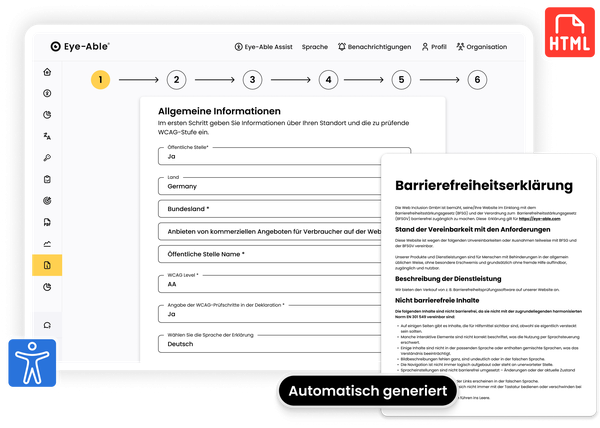This screenshot has height=428, width=600.
Task: Select the PDF file sidebar icon
Action: (x=47, y=222)
